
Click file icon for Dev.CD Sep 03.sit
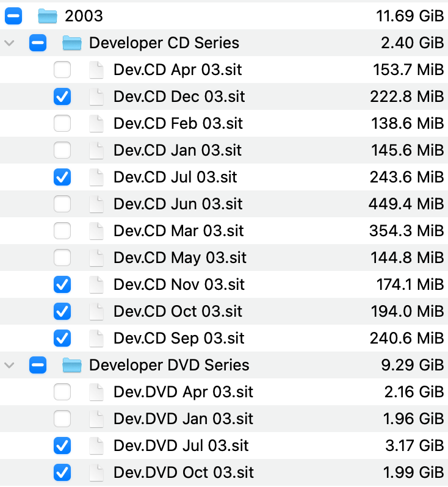[x=96, y=338]
